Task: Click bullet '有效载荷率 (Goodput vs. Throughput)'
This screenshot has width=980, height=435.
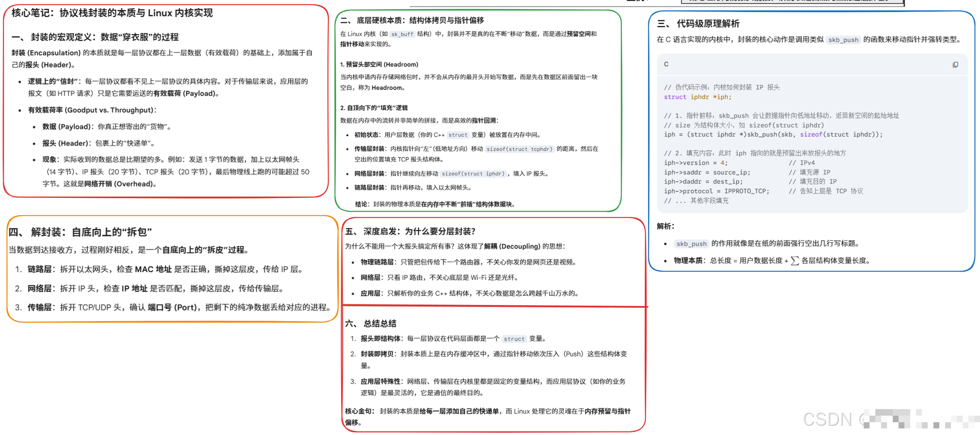Action: 92,110
